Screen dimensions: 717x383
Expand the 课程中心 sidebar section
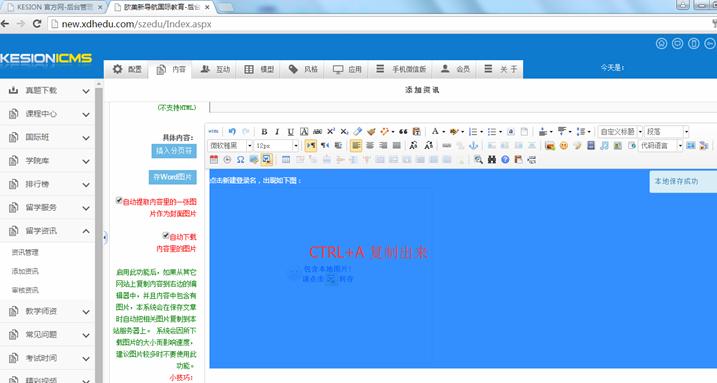(48, 114)
